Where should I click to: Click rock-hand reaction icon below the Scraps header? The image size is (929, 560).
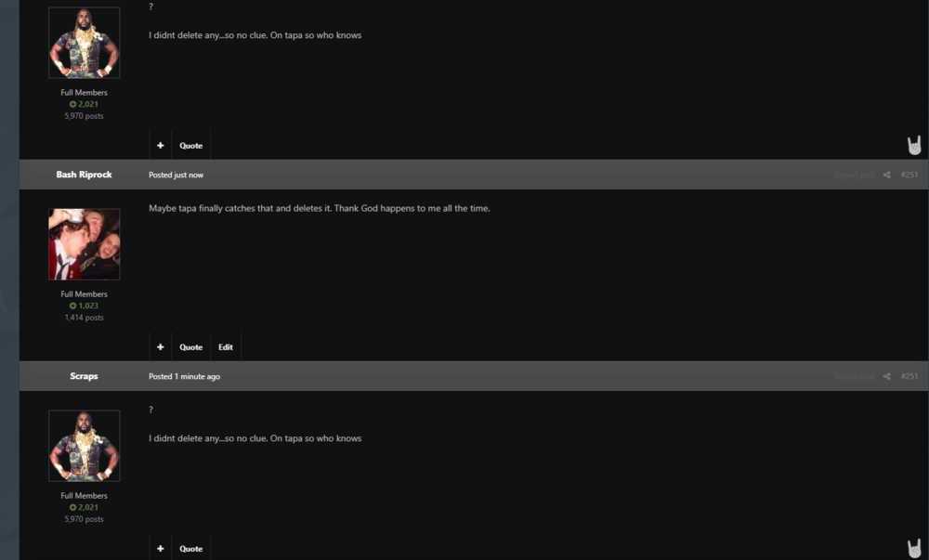914,548
